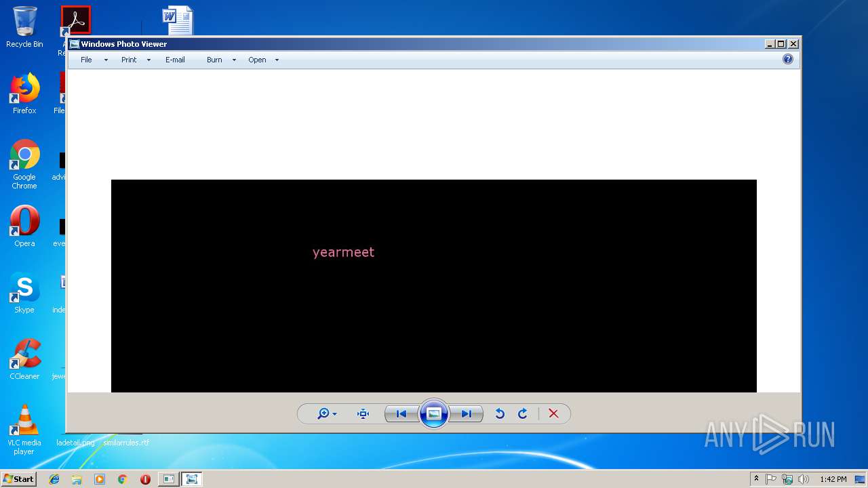Screen dimensions: 868x488
Task: Rotate image clockwise
Action: (x=523, y=413)
